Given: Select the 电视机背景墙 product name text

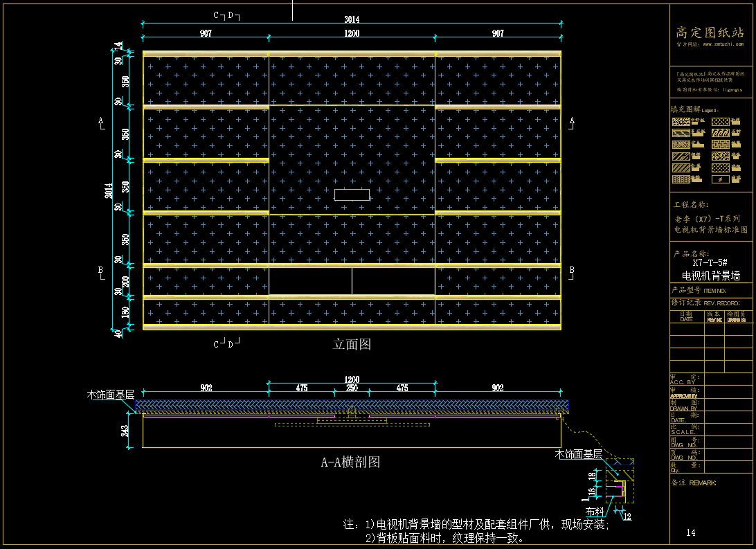Looking at the screenshot, I should (710, 276).
